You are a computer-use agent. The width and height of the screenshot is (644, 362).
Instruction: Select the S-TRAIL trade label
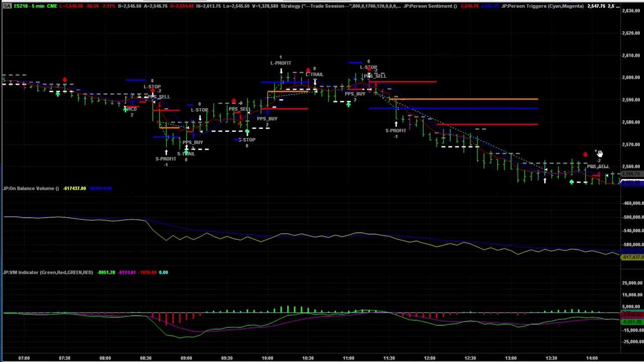click(186, 154)
